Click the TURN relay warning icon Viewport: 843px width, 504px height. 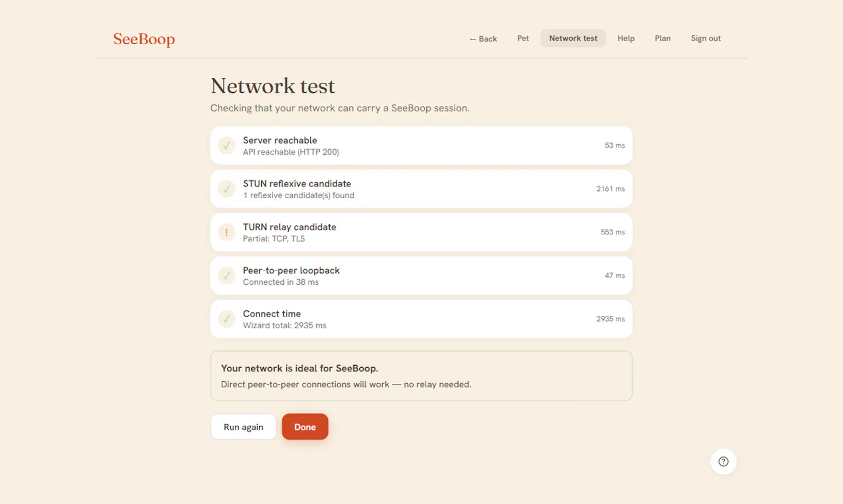[x=227, y=232]
